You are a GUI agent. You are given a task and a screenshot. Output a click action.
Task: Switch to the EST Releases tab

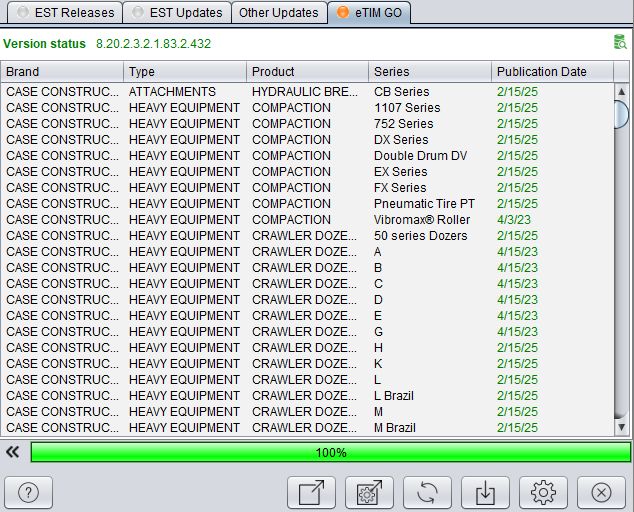point(65,13)
